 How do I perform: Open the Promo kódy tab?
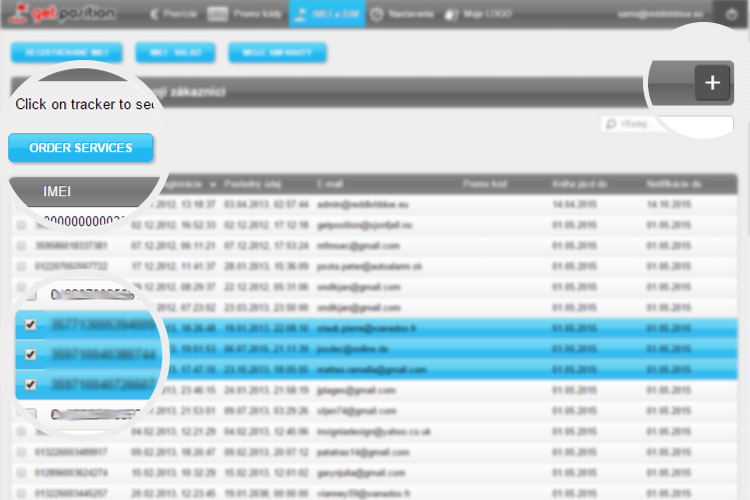coord(245,14)
